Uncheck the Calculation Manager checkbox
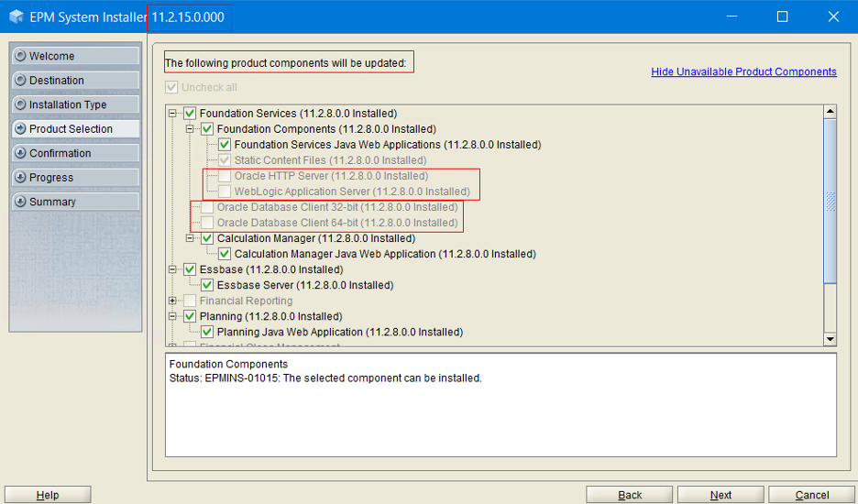Image resolution: width=858 pixels, height=504 pixels. click(x=207, y=238)
